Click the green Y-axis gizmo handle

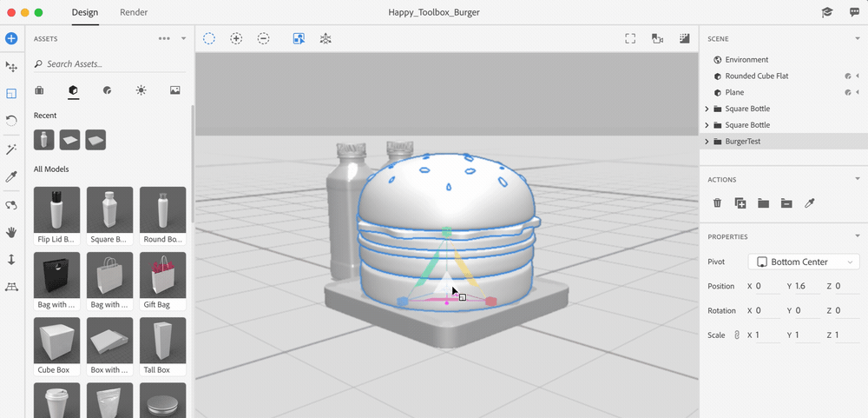[447, 230]
